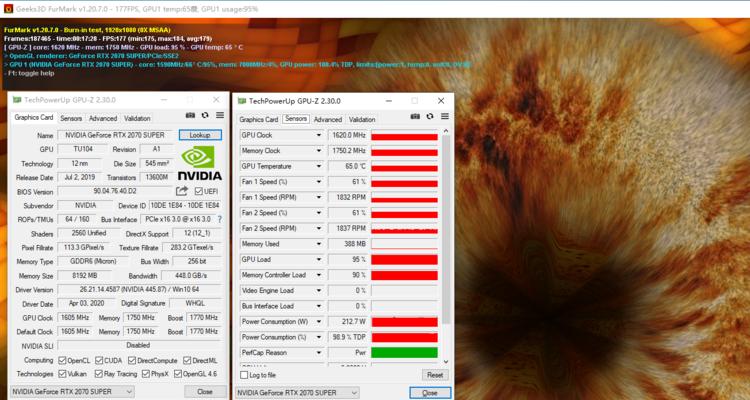Open the GPU selector dropdown in left GPU-Z window

72,391
